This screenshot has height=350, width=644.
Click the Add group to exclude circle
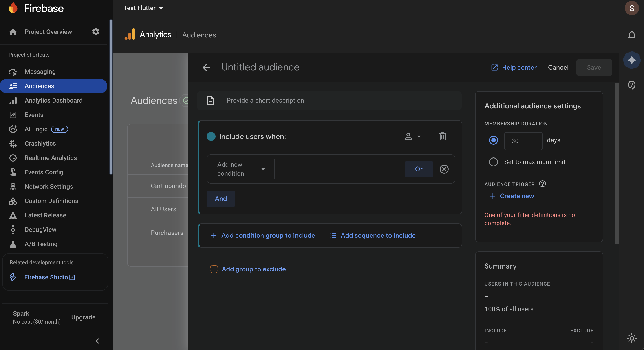(214, 269)
